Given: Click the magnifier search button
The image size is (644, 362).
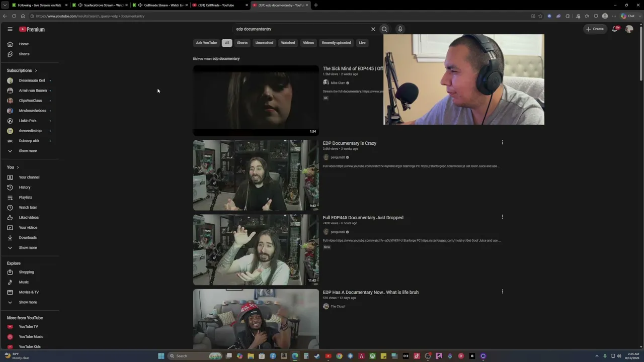Looking at the screenshot, I should tap(384, 29).
